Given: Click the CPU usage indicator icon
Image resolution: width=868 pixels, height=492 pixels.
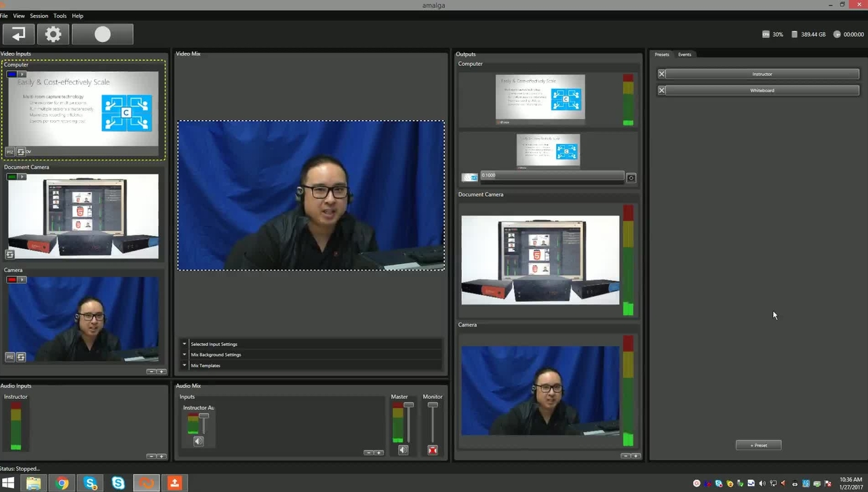Looking at the screenshot, I should point(766,34).
